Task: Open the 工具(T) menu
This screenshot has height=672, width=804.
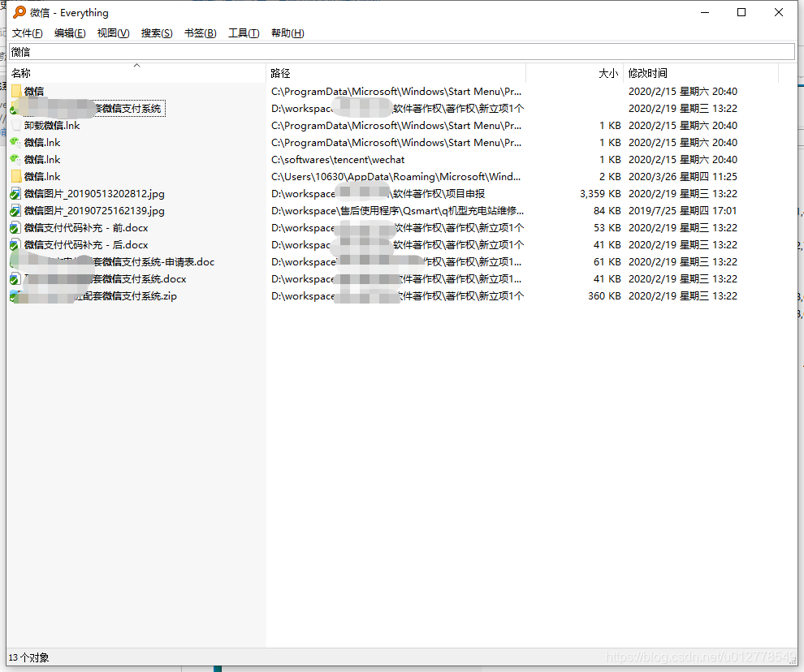Action: (244, 33)
